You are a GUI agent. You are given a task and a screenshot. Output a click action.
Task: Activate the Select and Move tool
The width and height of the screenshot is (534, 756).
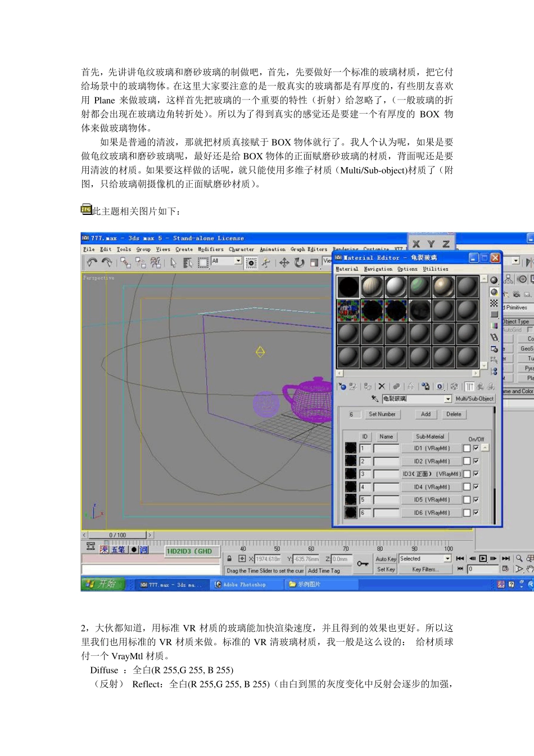[284, 262]
